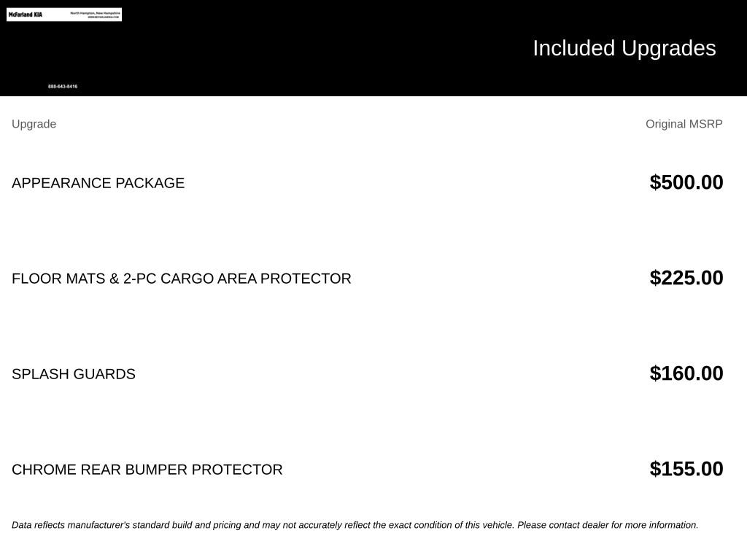
Task: Click the Upgrade column header
Action: tap(34, 124)
